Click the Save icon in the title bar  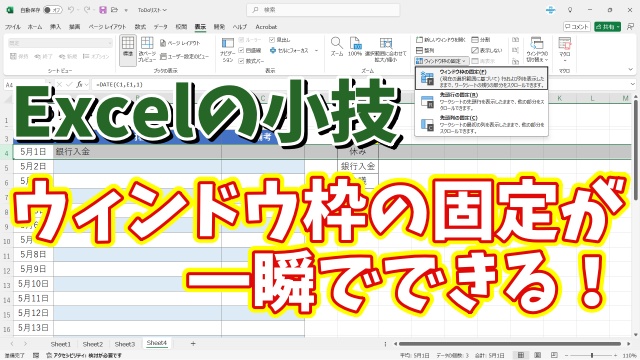click(x=103, y=10)
